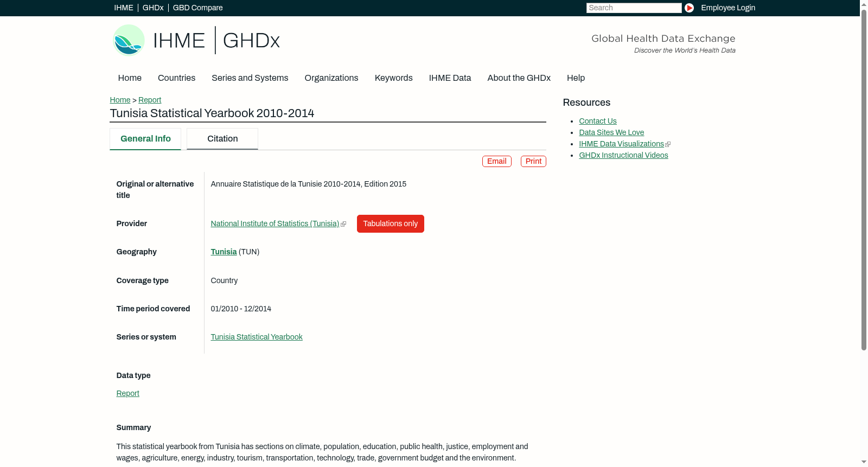Click Report breadcrumb link

pos(150,100)
